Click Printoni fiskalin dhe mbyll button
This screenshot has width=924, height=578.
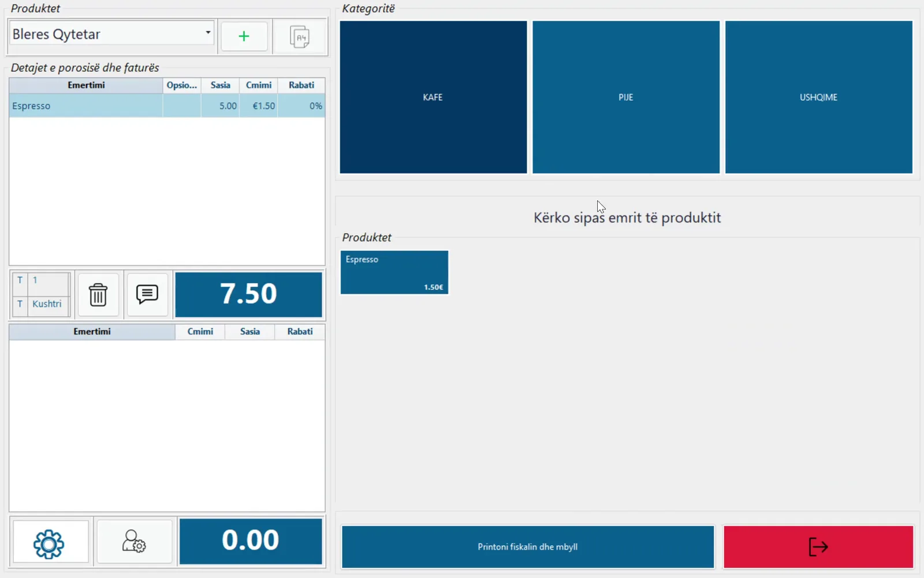click(528, 547)
